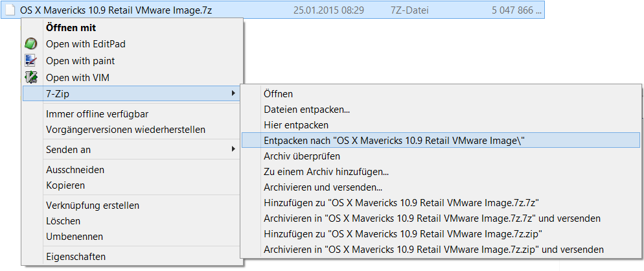Screen dimensions: 644x271
Task: Click the paint icon in context menu
Action: [x=30, y=61]
